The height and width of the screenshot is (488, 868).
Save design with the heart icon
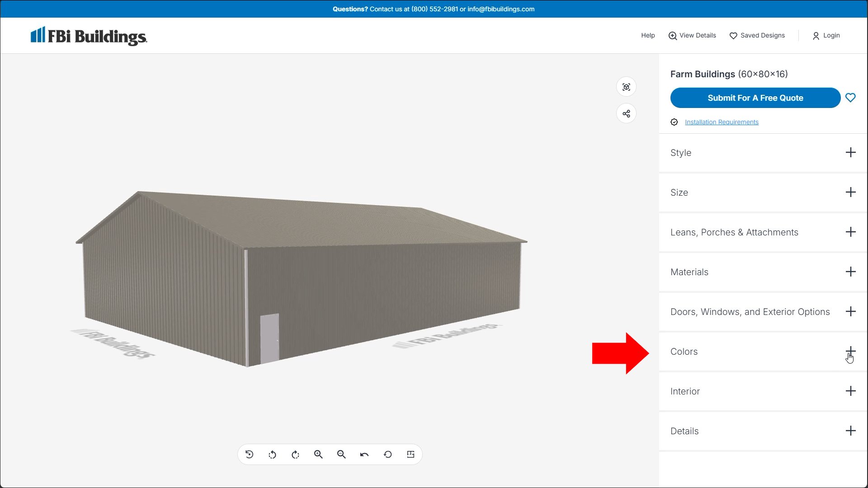[x=850, y=98]
